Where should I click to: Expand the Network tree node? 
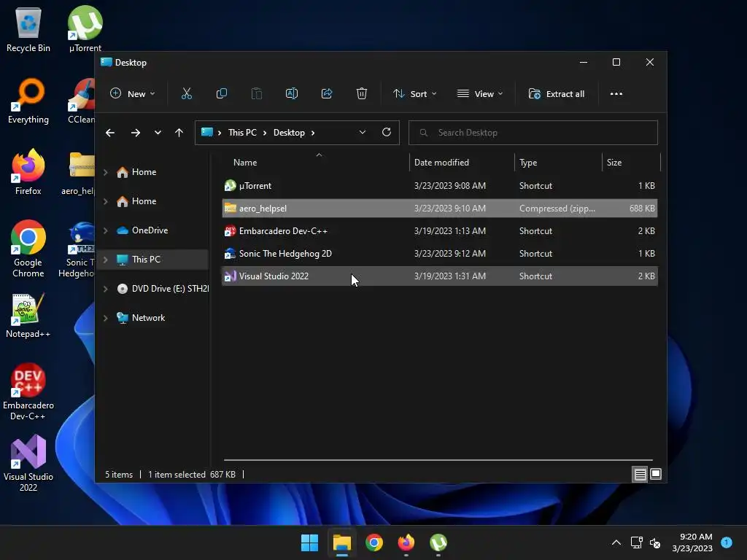[106, 318]
